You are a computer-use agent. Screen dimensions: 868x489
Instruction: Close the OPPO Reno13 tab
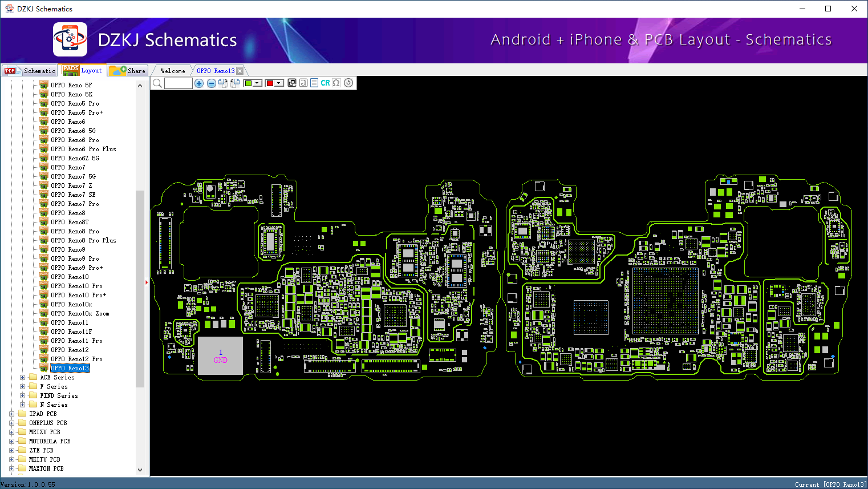pos(240,71)
